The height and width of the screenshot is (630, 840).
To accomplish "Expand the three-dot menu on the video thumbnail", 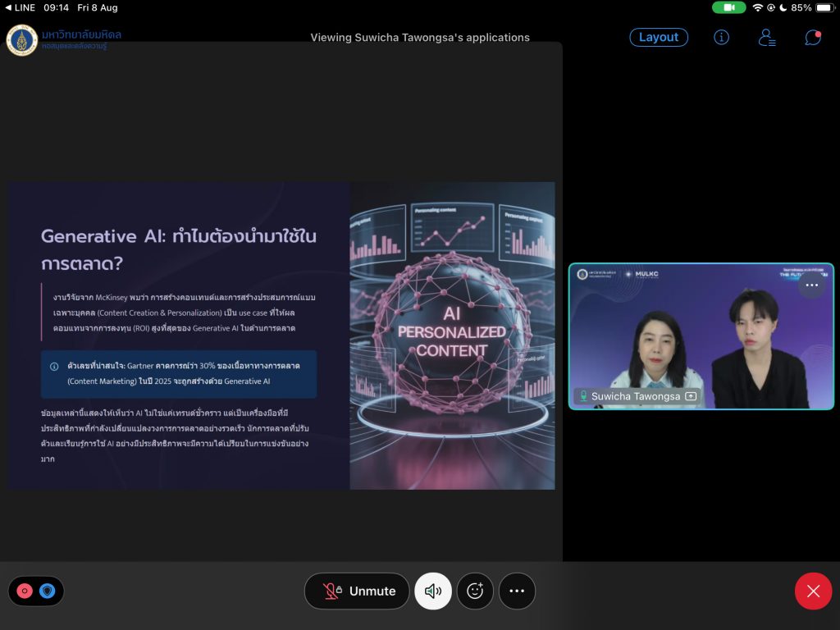I will point(811,285).
